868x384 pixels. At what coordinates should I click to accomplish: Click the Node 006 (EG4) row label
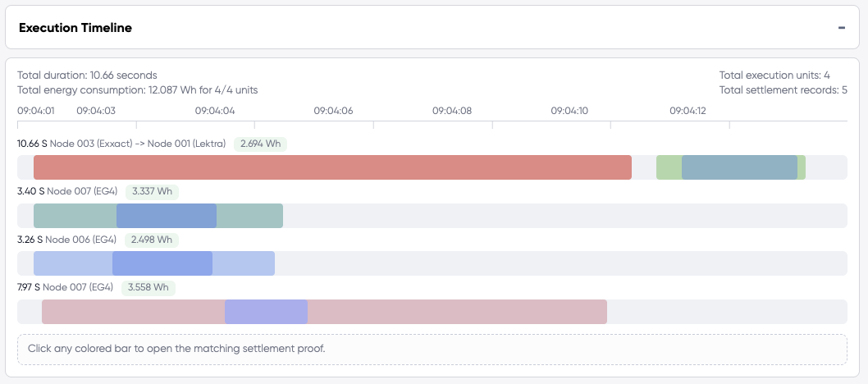tap(80, 240)
